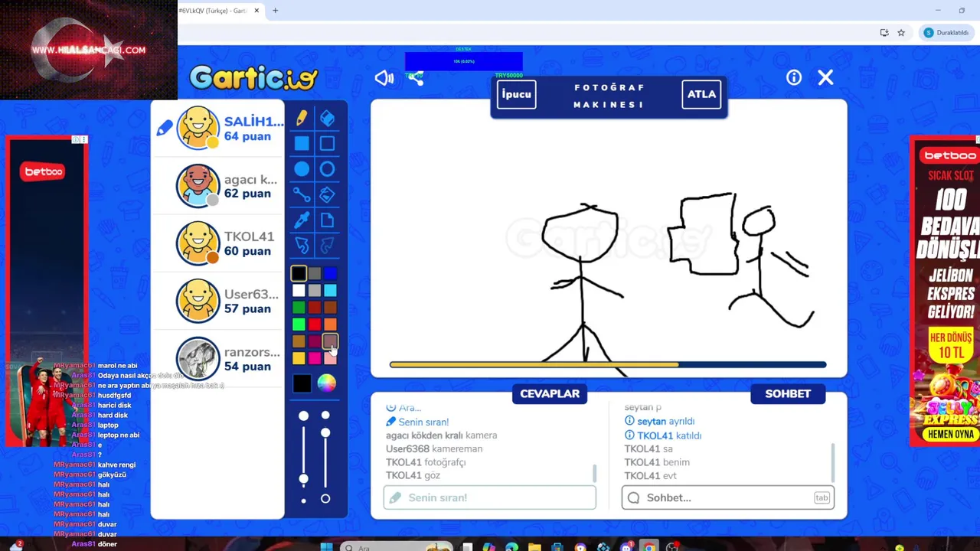The height and width of the screenshot is (551, 980).
Task: Open the info icon above the canvas
Action: tap(793, 77)
